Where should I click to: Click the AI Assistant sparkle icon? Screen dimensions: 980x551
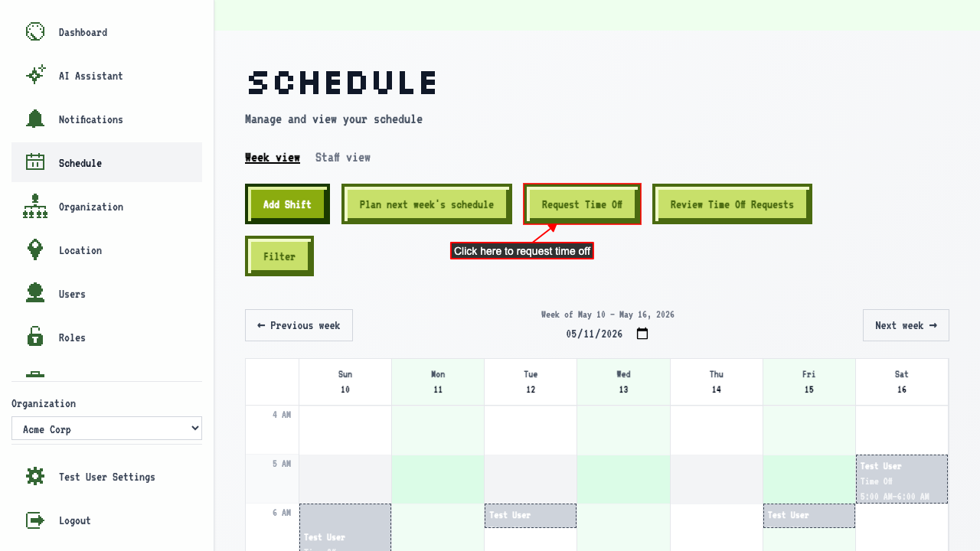pyautogui.click(x=35, y=75)
